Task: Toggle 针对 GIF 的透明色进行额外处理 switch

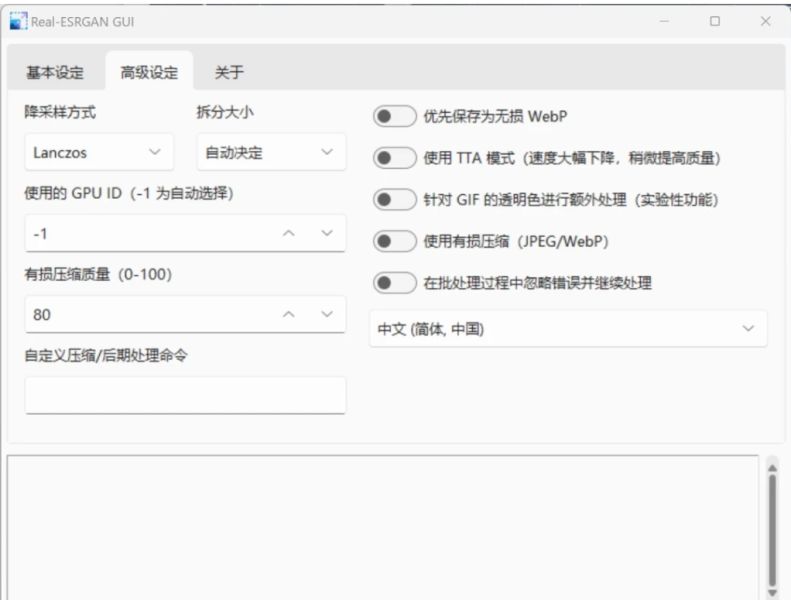Action: click(394, 199)
